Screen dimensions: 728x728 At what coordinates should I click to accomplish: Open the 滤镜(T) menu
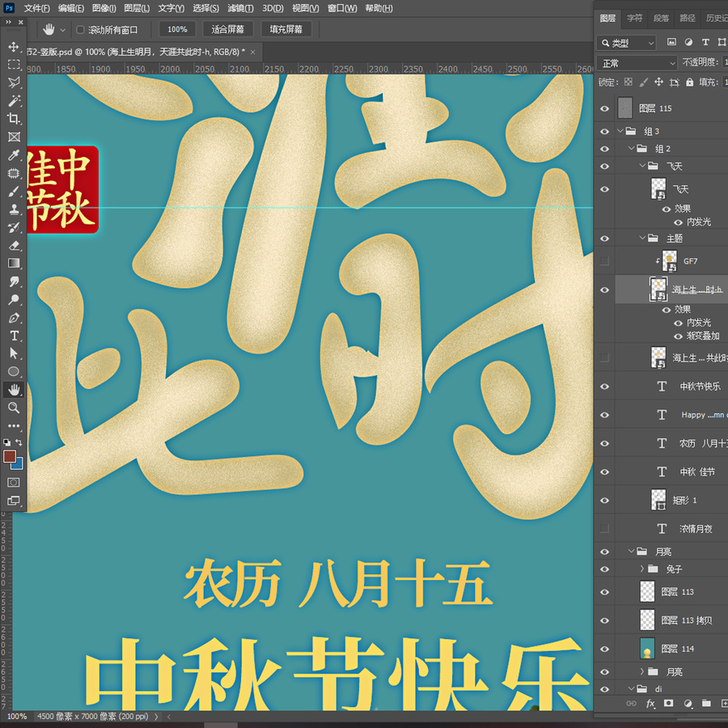click(240, 8)
